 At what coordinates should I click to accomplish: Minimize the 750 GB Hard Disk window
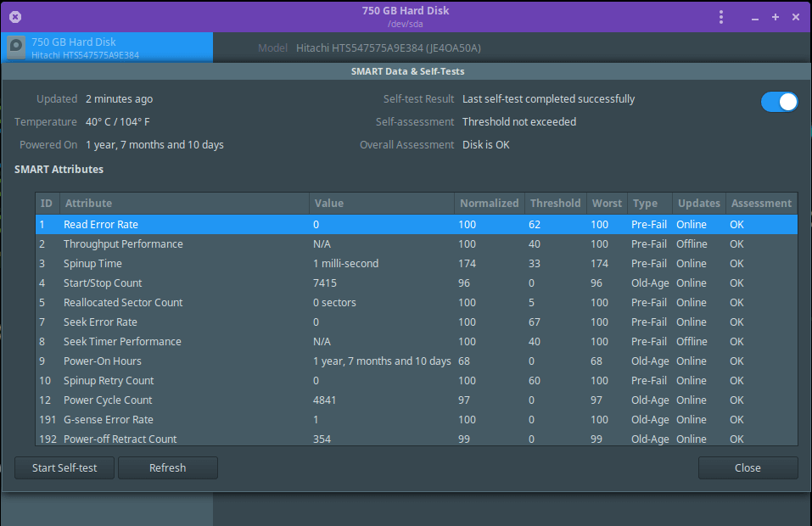[755, 18]
